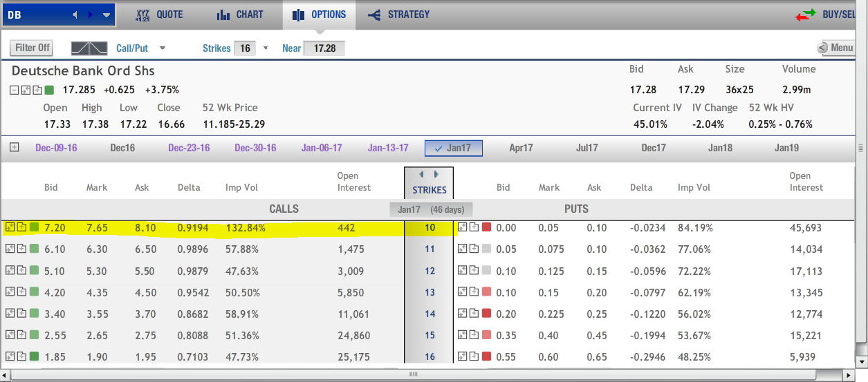
Task: Click the plus icon for the 16 strike call
Action: click(x=21, y=357)
